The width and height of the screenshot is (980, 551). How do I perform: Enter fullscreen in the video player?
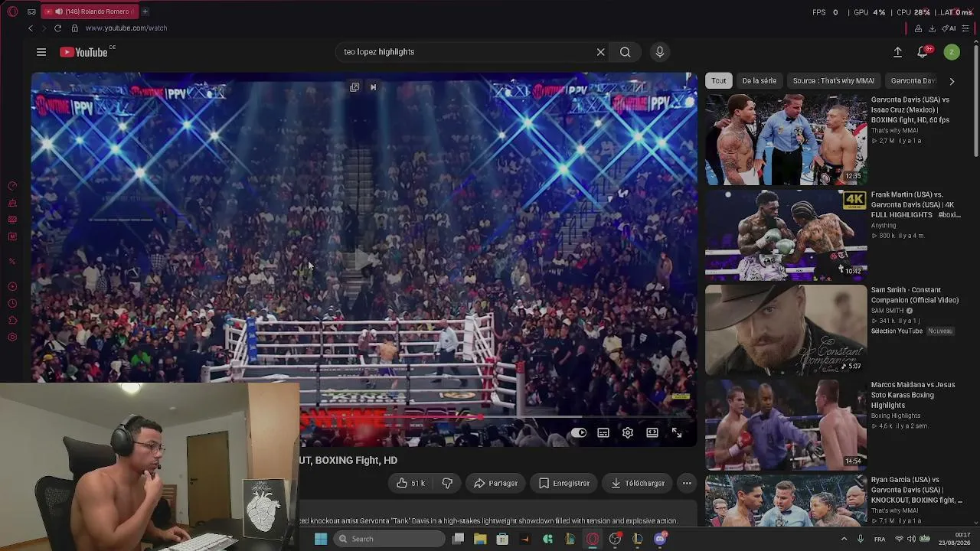pyautogui.click(x=677, y=433)
